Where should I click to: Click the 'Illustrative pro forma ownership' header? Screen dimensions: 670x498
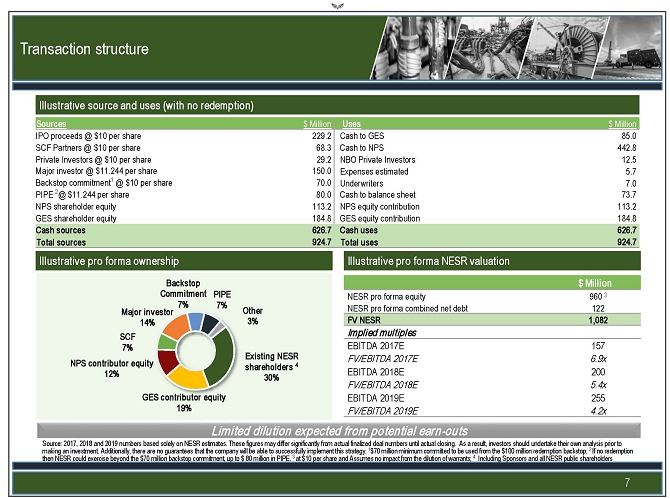click(184, 261)
